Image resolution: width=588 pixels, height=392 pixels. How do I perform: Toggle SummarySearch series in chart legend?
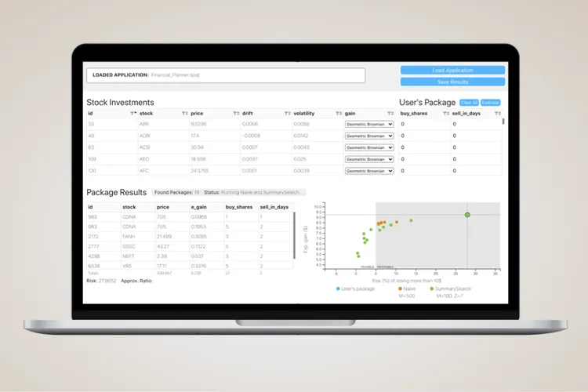point(451,289)
